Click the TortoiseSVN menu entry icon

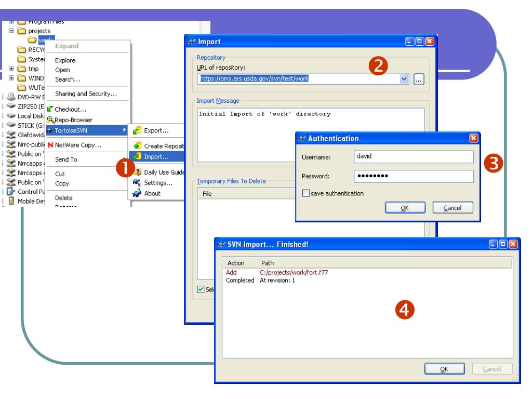coord(50,130)
